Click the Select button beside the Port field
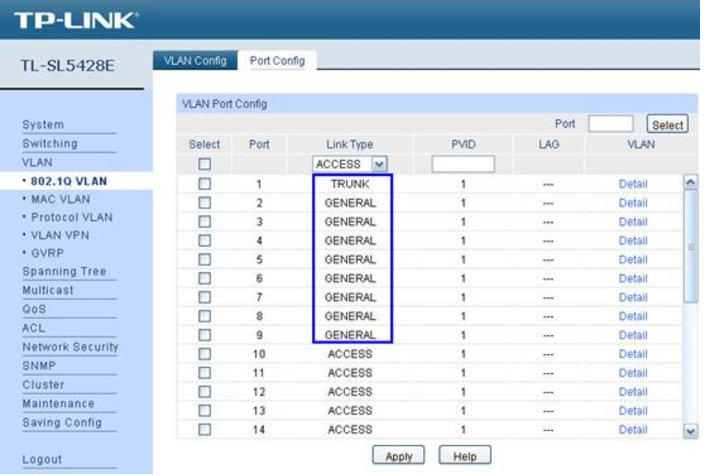This screenshot has width=714, height=476. 667,125
